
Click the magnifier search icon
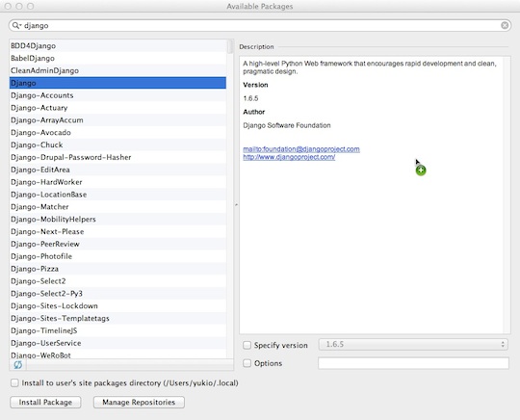pyautogui.click(x=15, y=25)
